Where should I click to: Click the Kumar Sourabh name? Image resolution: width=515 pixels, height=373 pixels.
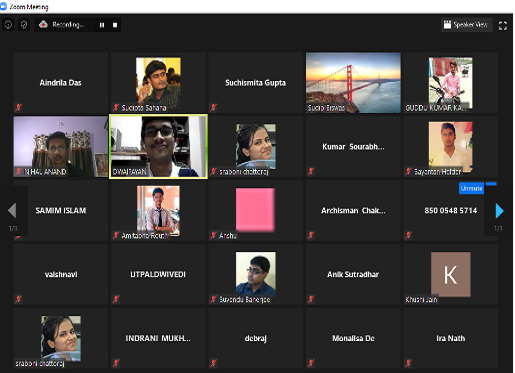click(353, 147)
